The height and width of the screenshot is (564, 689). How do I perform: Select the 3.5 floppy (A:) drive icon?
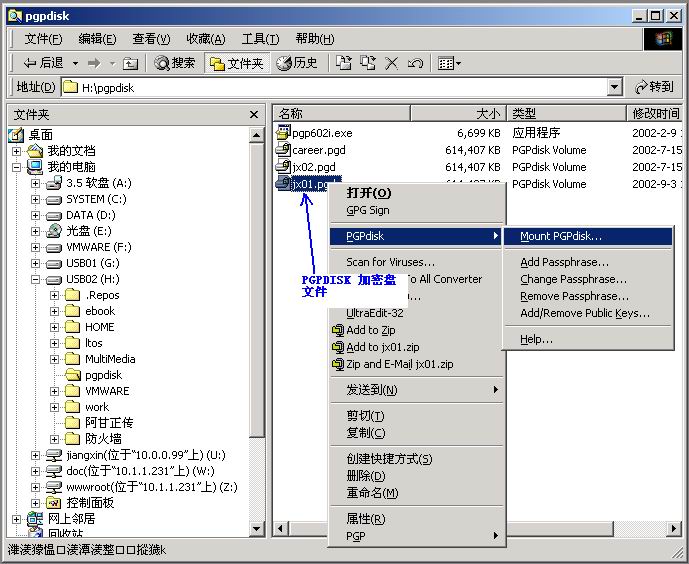54,183
